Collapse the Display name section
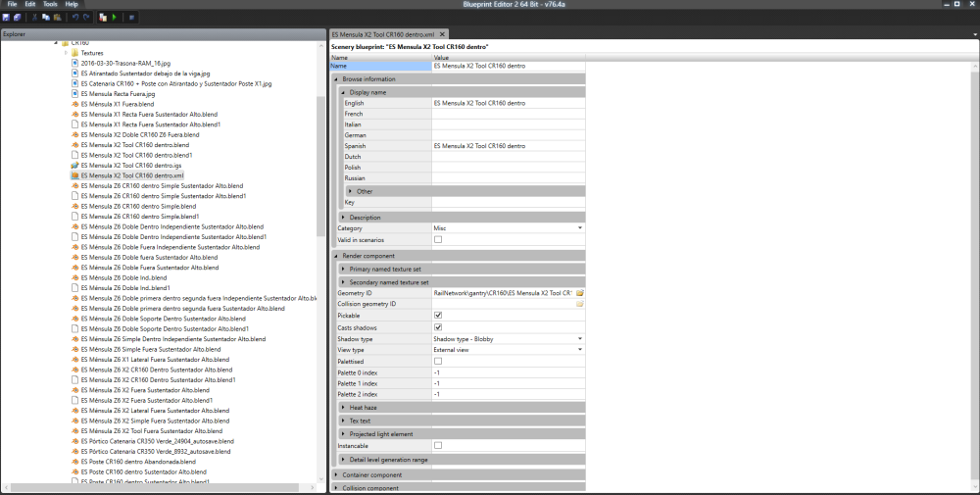This screenshot has width=980, height=495. [x=343, y=92]
